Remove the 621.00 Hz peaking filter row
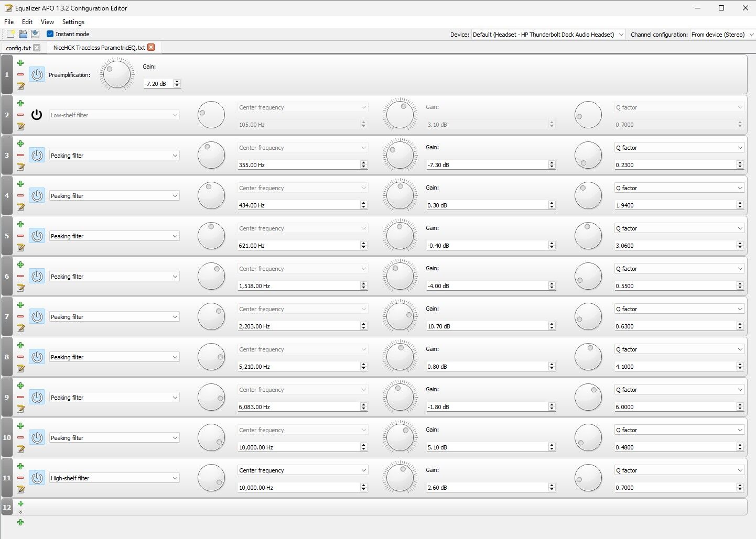Screen dimensions: 756x539 tap(20, 236)
